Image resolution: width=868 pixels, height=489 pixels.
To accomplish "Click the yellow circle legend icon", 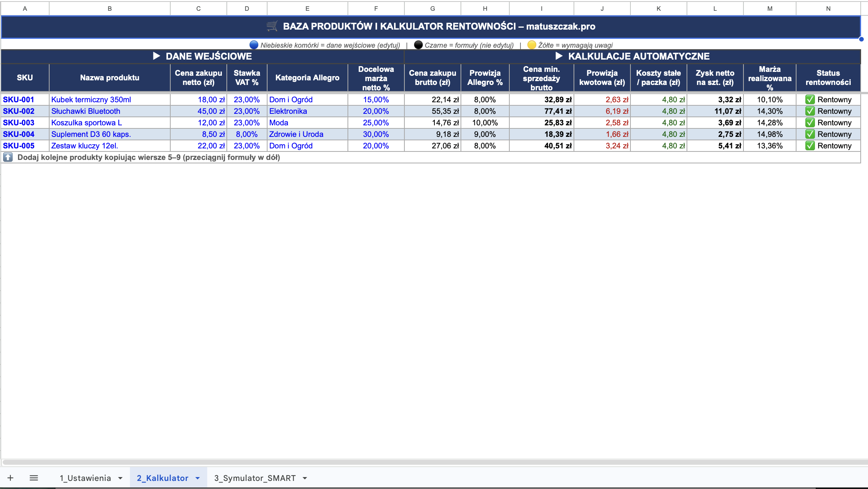I will click(532, 45).
